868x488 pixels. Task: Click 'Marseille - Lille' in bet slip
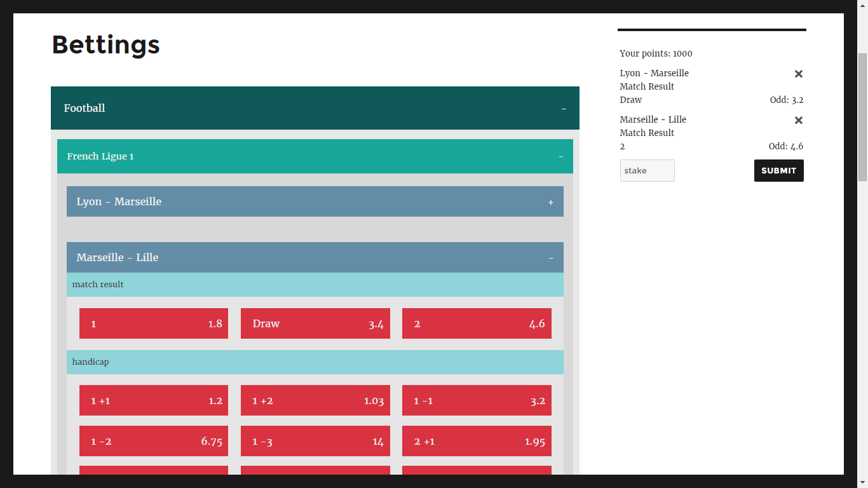click(x=653, y=119)
